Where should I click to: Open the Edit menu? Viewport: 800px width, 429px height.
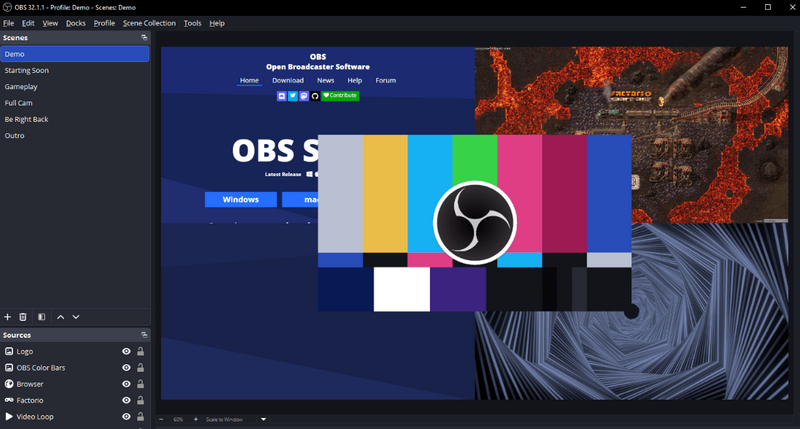28,23
